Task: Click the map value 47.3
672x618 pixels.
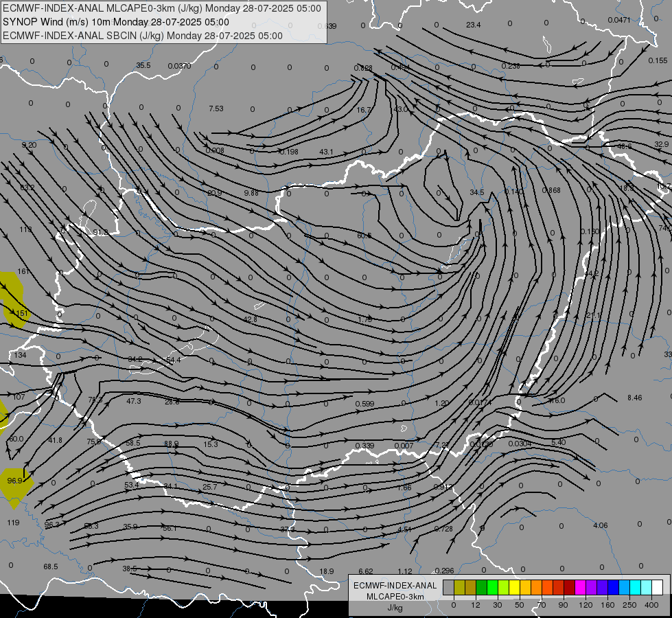Action: point(134,401)
